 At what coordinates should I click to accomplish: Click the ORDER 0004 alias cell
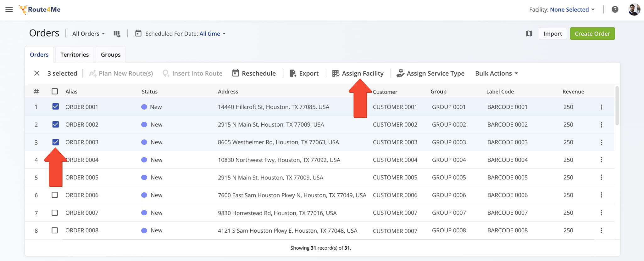[x=83, y=160]
